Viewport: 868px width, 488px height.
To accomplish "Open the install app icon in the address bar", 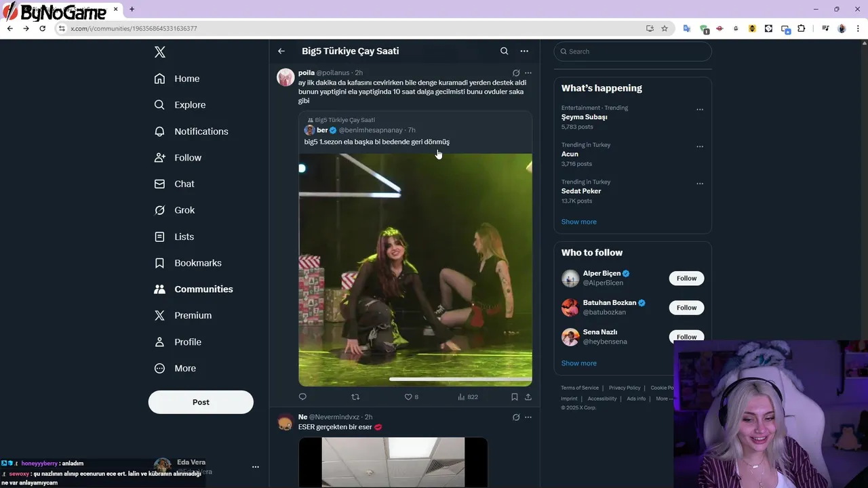I will pyautogui.click(x=650, y=28).
